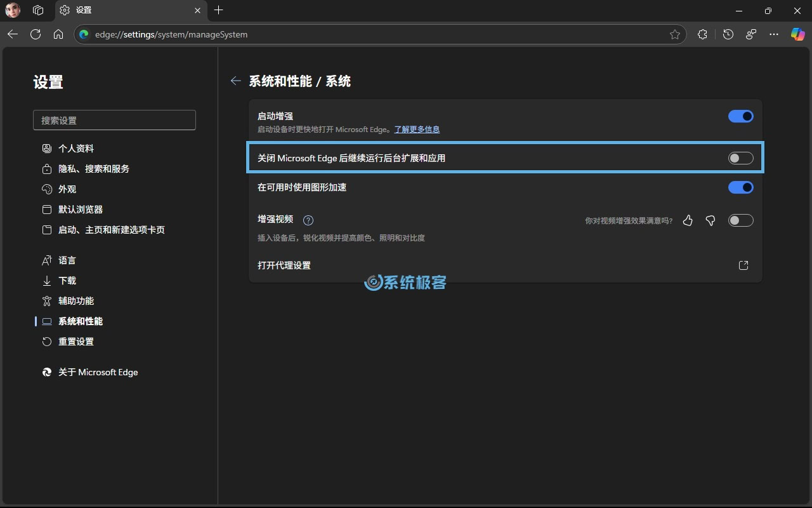Open the Extensions puzzle icon
The width and height of the screenshot is (812, 508).
tap(702, 34)
